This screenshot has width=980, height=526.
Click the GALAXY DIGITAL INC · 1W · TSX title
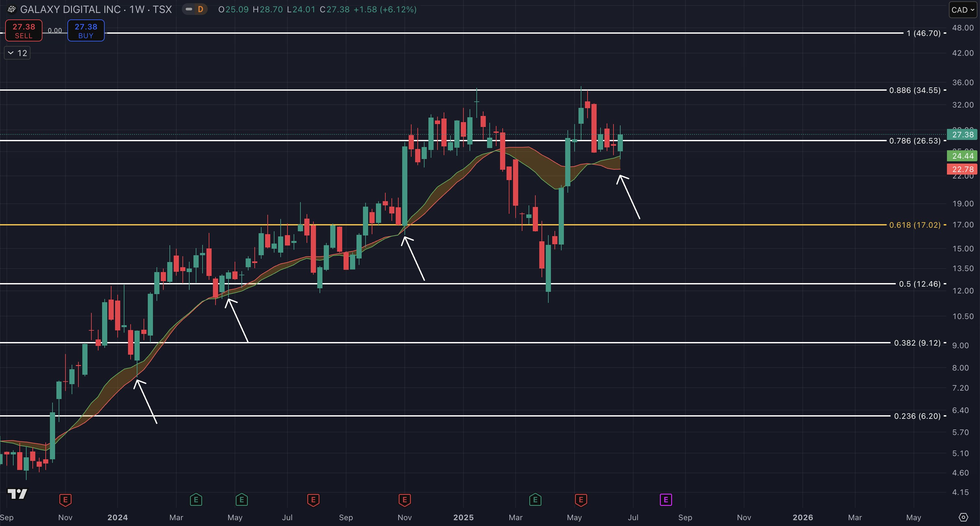coord(96,9)
